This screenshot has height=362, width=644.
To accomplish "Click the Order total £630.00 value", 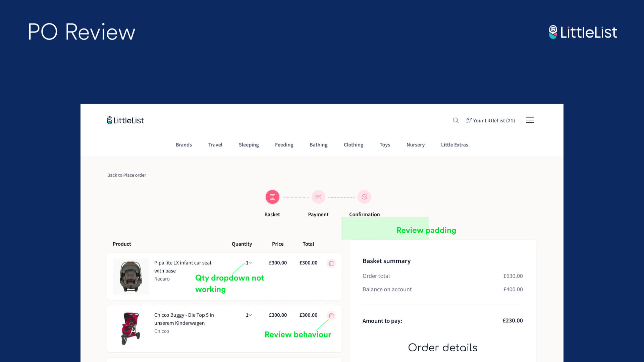I will coord(513,276).
